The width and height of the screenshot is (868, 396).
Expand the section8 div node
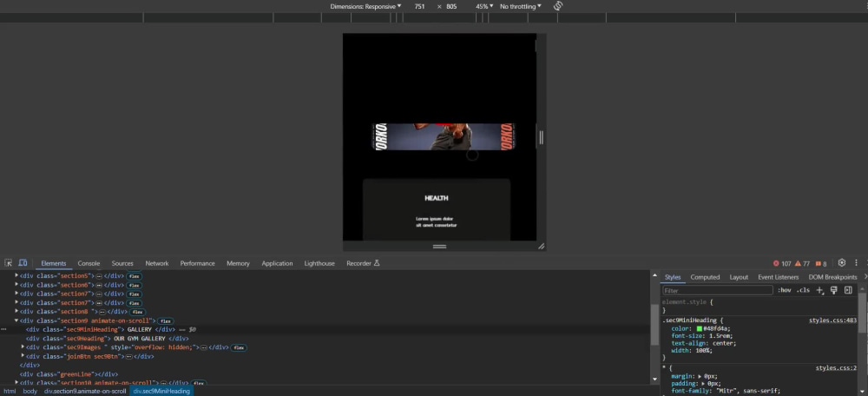click(16, 311)
